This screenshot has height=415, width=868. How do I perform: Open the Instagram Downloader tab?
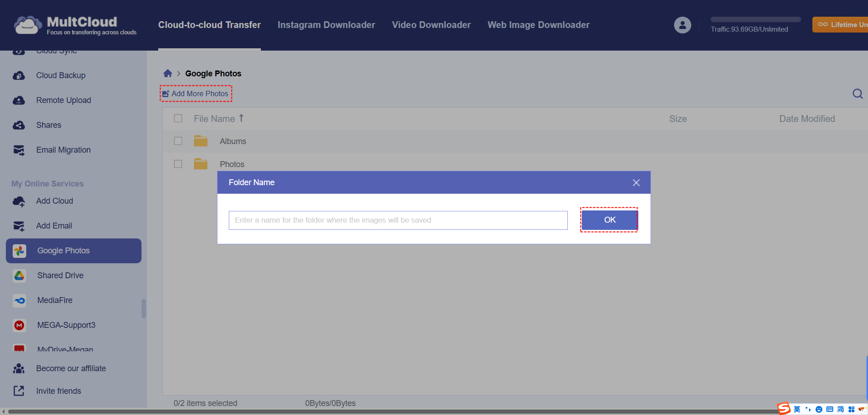click(326, 25)
